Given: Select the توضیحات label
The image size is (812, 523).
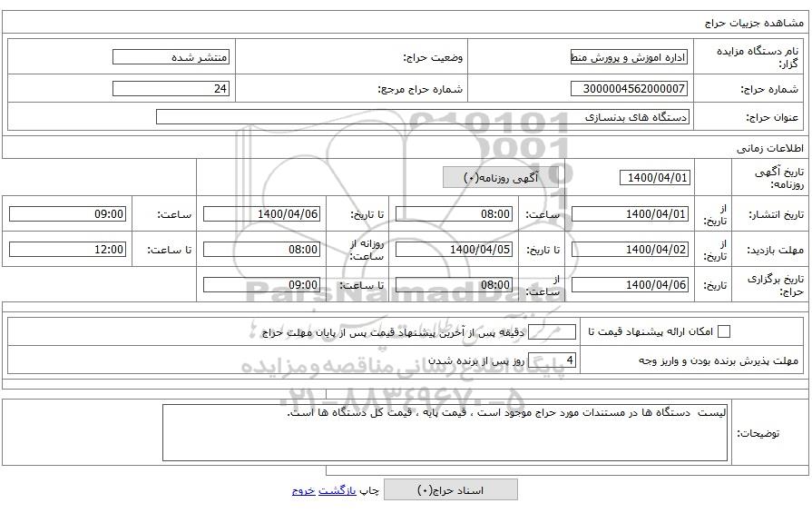Looking at the screenshot, I should (x=758, y=433).
